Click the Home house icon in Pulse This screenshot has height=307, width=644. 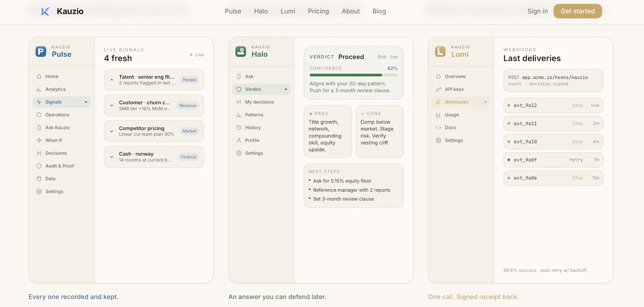pos(39,76)
